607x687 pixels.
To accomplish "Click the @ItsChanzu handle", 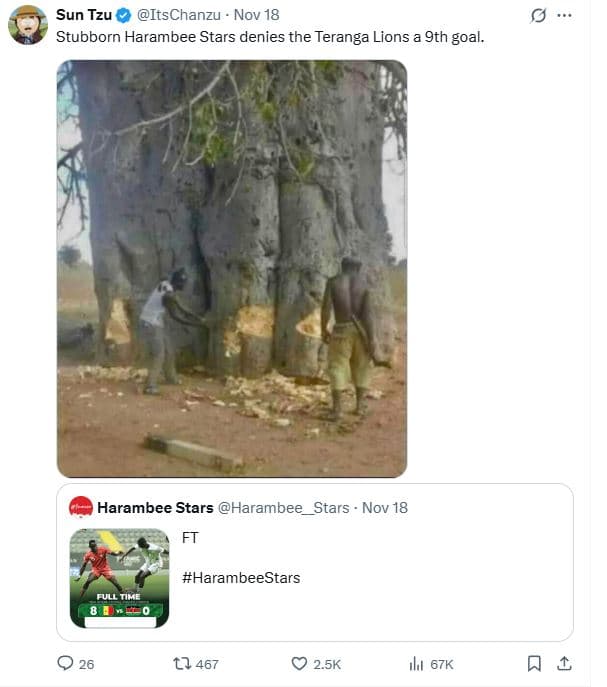I will click(177, 15).
